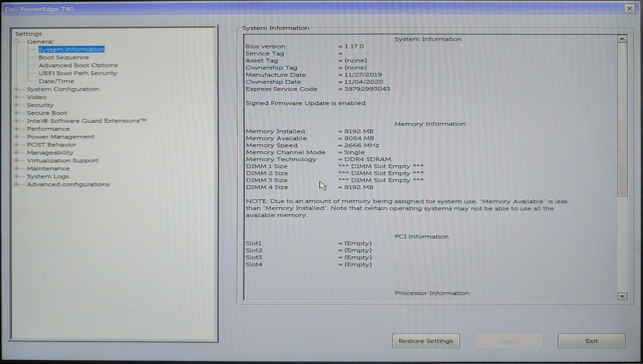The height and width of the screenshot is (364, 643).
Task: Click the Memory Technology DDR4 SDRAM value
Action: (368, 160)
